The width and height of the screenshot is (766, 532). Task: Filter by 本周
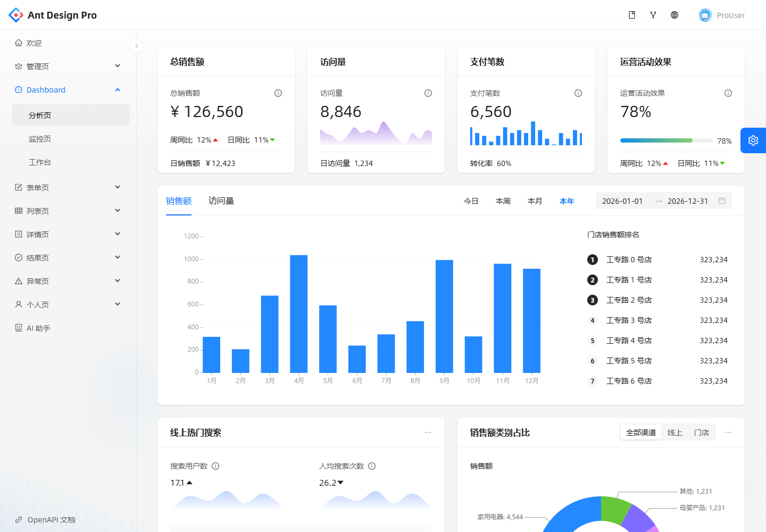tap(503, 201)
